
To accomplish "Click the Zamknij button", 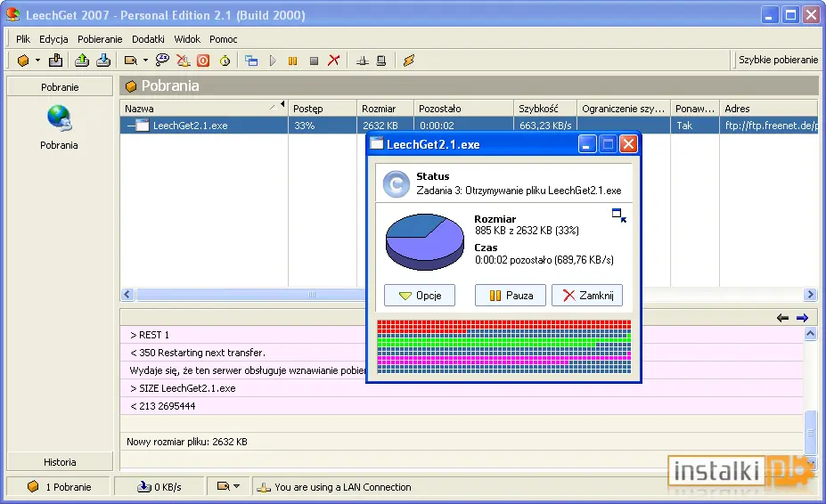I will [x=587, y=296].
